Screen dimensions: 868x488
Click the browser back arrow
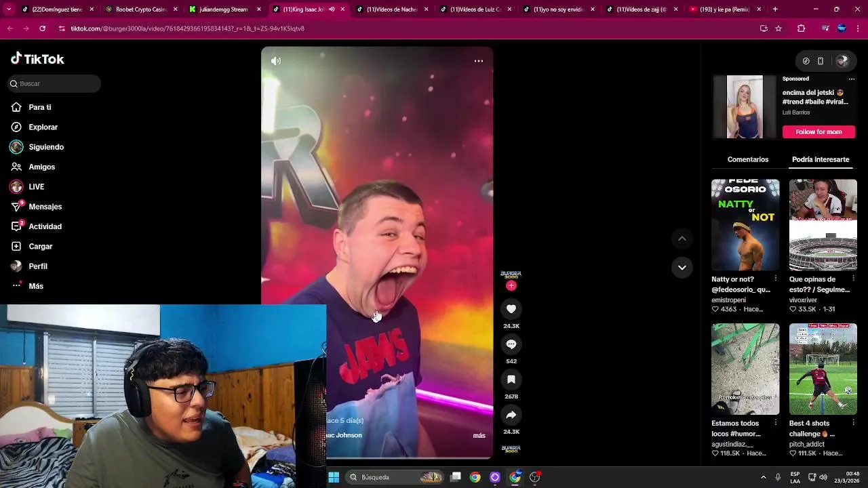pyautogui.click(x=9, y=28)
